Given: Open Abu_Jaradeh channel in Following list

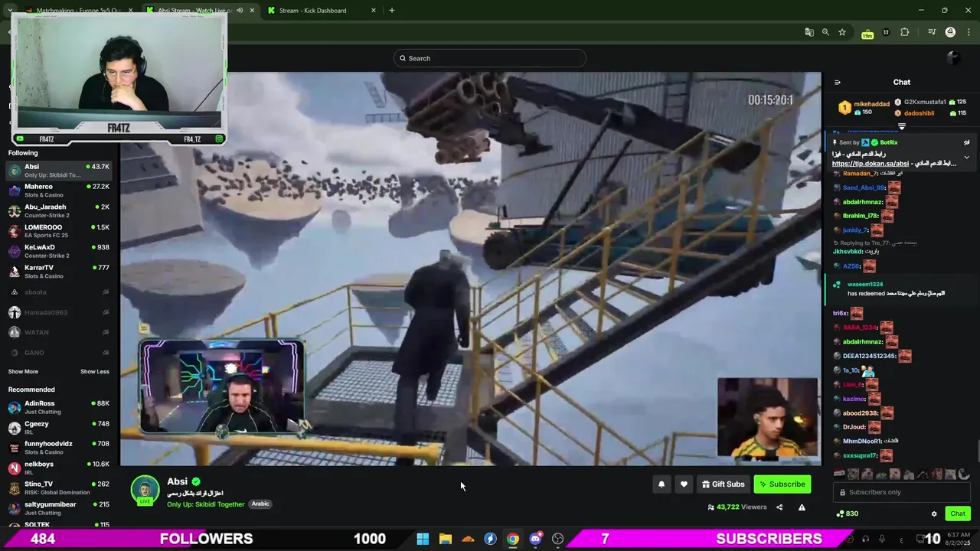Looking at the screenshot, I should point(60,210).
